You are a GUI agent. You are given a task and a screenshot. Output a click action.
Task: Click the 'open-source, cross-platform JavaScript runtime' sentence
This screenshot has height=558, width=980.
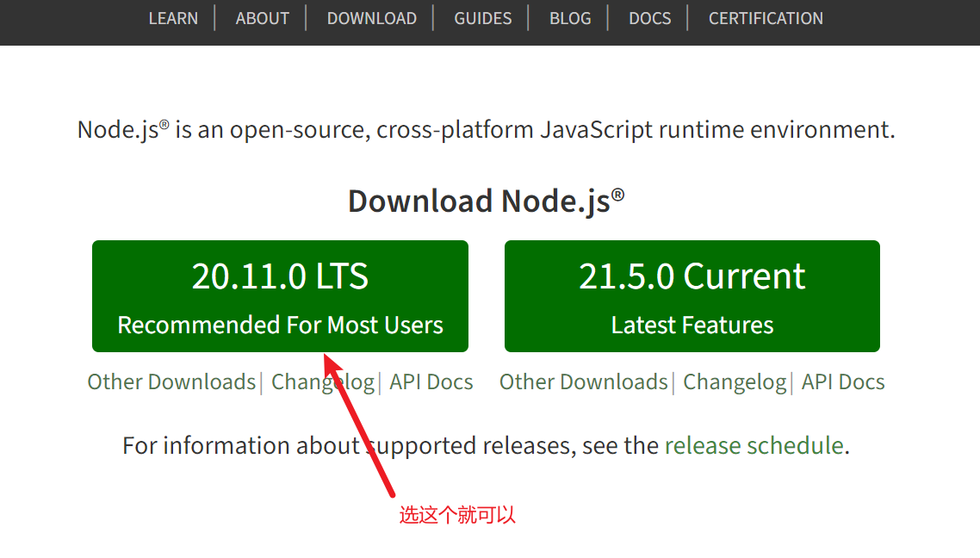487,130
